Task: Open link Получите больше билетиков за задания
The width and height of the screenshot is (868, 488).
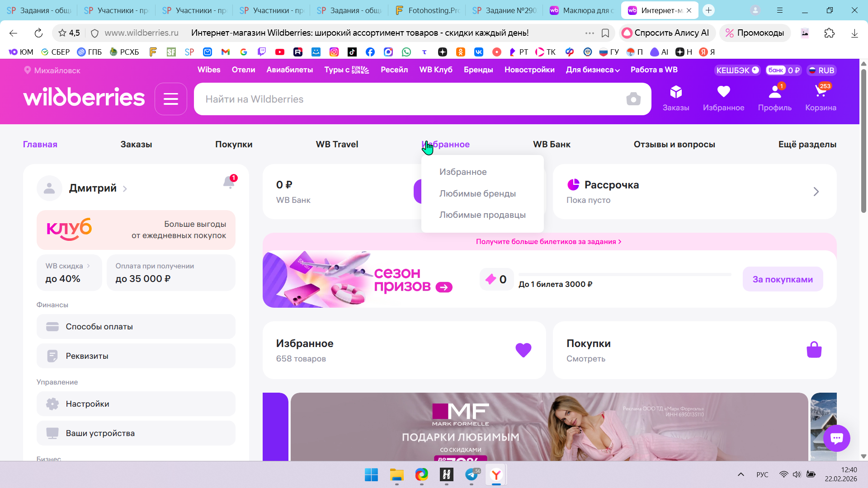Action: point(548,242)
